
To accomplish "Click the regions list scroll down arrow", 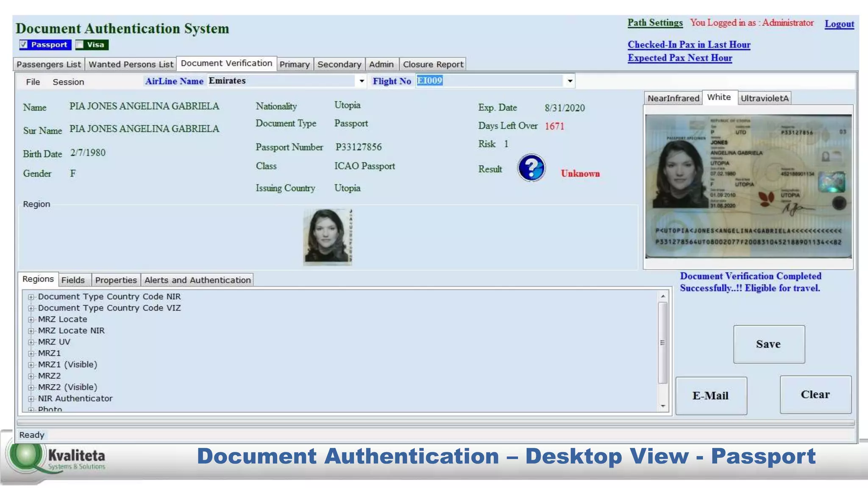I will (663, 406).
